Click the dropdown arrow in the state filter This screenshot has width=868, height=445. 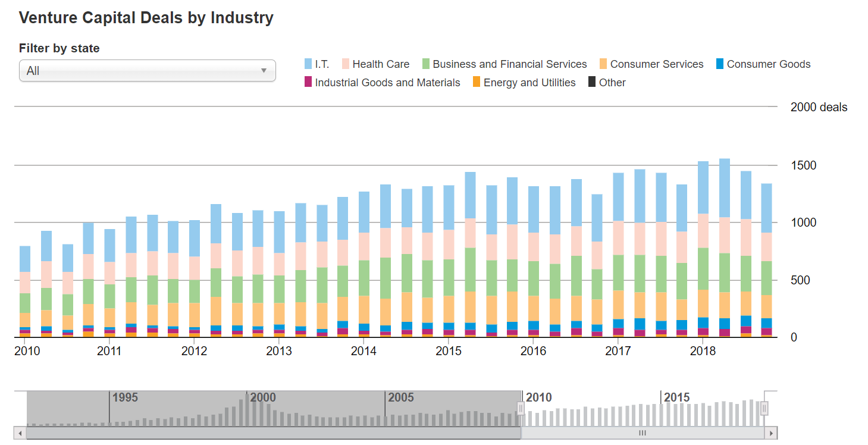(264, 71)
